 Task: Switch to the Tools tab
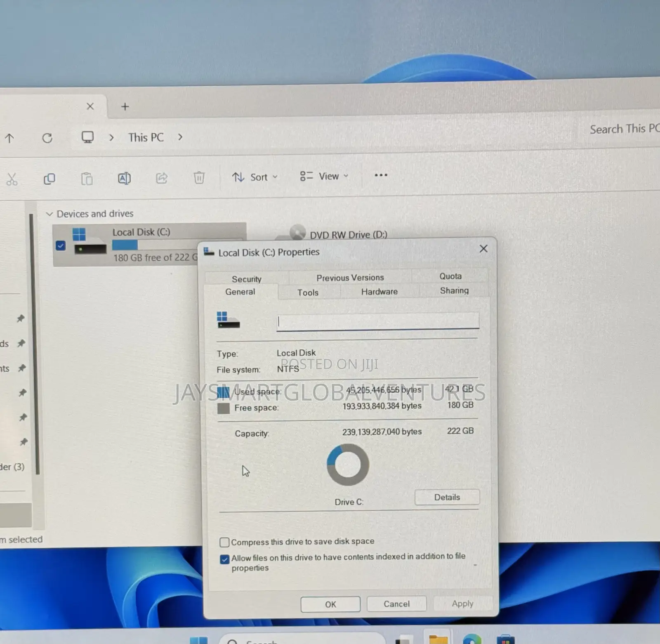tap(308, 293)
